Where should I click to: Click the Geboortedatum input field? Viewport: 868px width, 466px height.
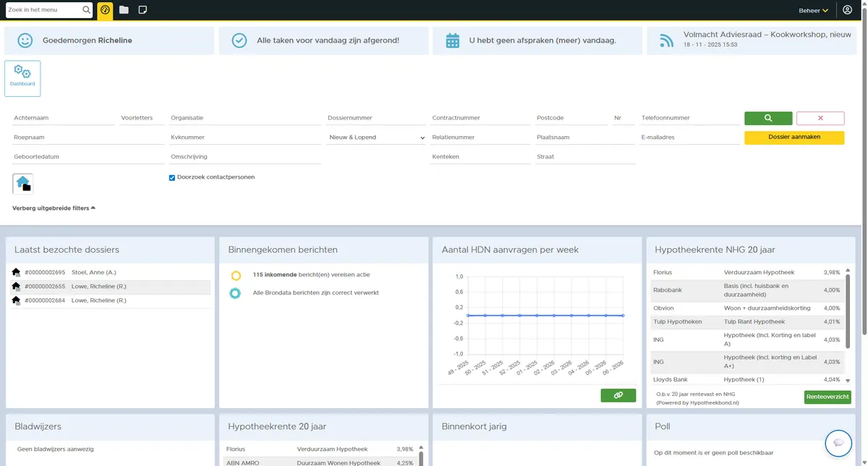click(88, 157)
